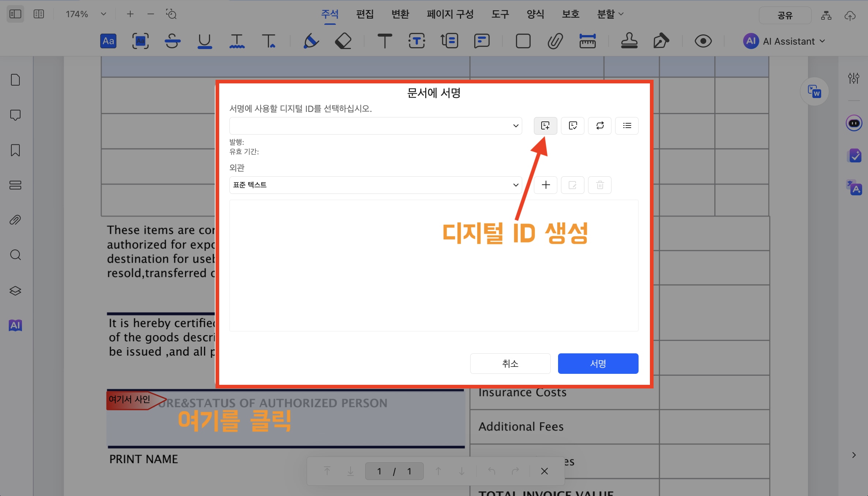868x496 pixels.
Task: Click the cloud upload icon
Action: coord(850,15)
